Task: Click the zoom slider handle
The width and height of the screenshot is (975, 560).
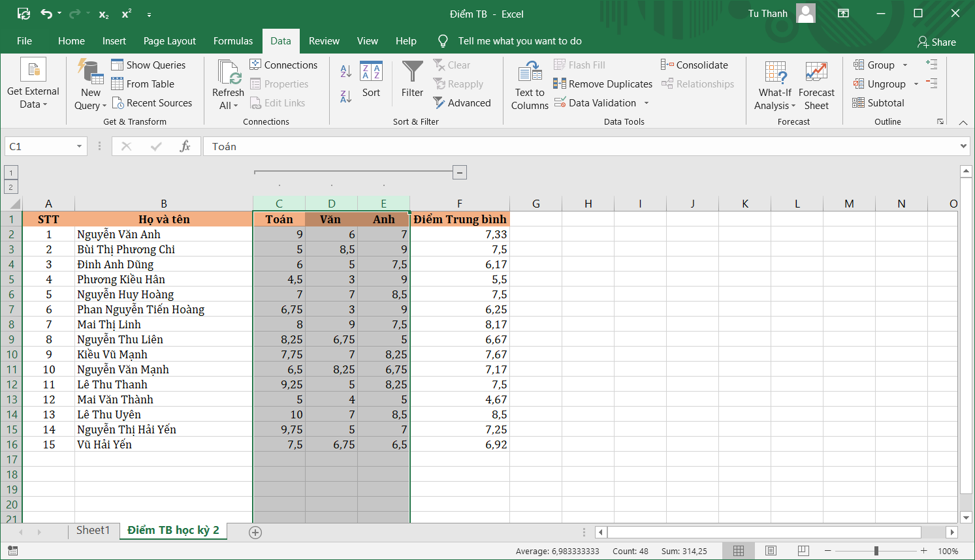Action: click(x=876, y=551)
